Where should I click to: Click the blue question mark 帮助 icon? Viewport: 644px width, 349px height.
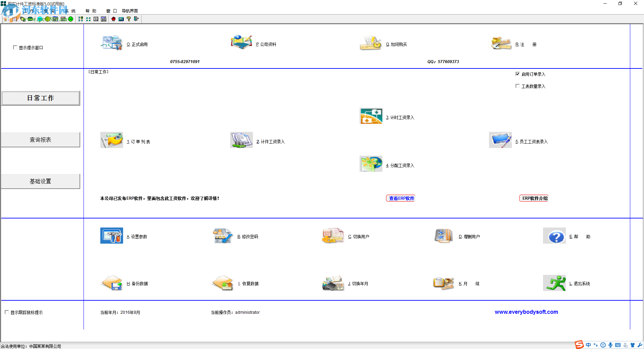tap(554, 236)
